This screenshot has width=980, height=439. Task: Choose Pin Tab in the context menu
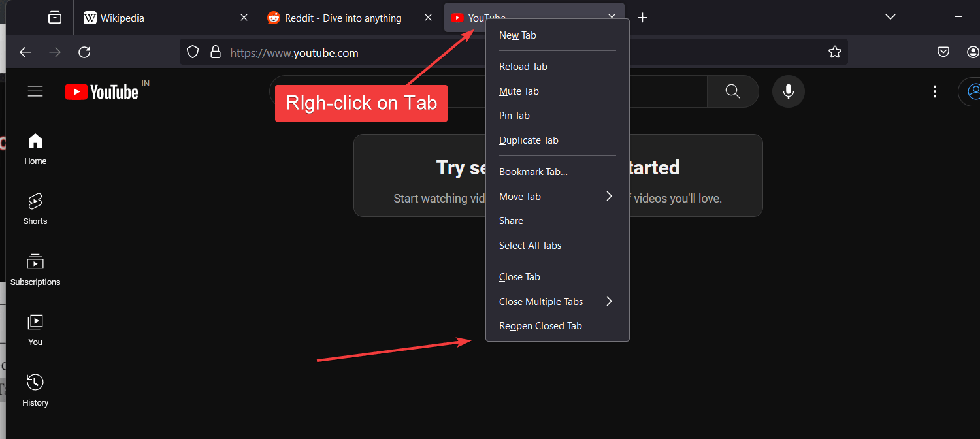click(x=514, y=116)
